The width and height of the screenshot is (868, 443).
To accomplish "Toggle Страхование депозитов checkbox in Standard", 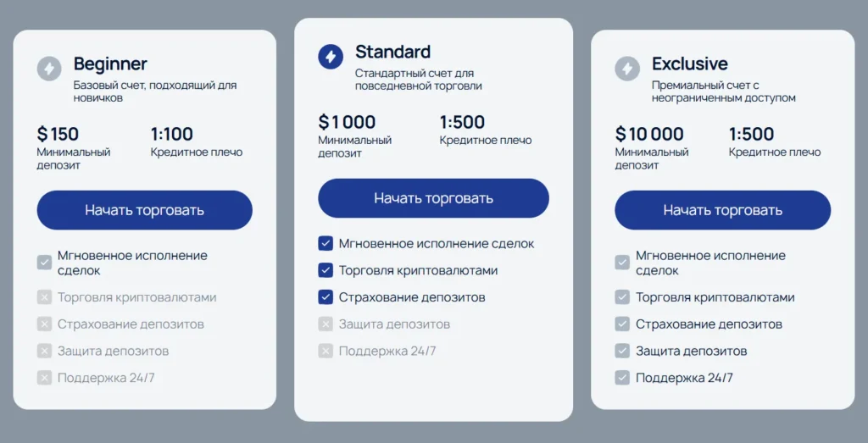I will pyautogui.click(x=325, y=297).
